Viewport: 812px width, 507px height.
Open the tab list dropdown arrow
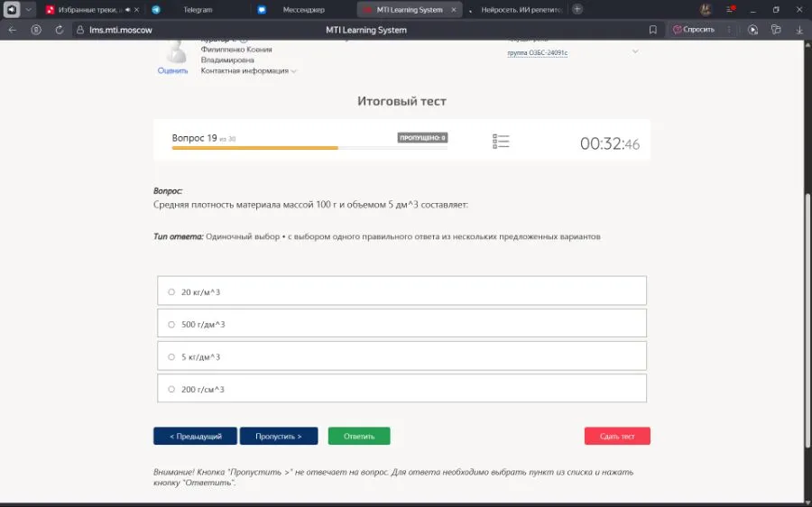coord(29,9)
